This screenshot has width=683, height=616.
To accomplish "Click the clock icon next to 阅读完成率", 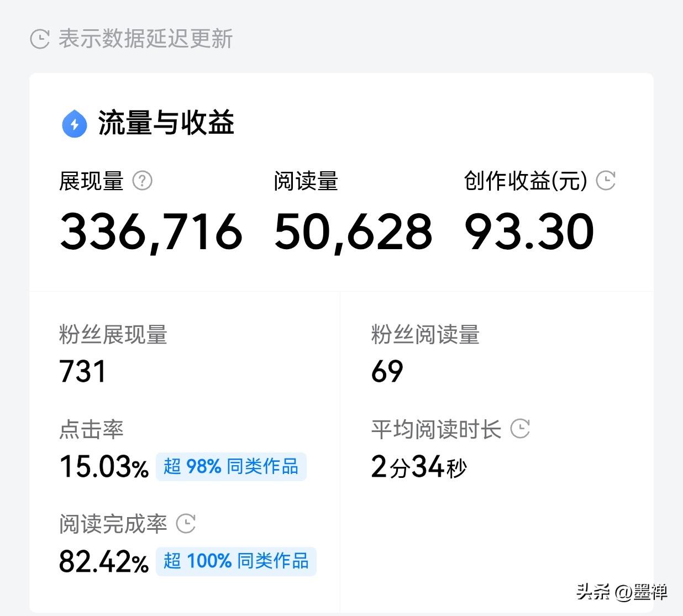I will click(x=186, y=523).
